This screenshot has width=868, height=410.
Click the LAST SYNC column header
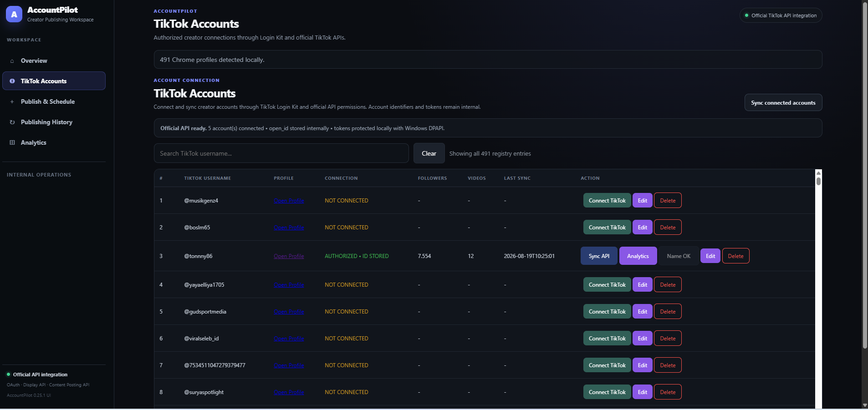click(517, 178)
